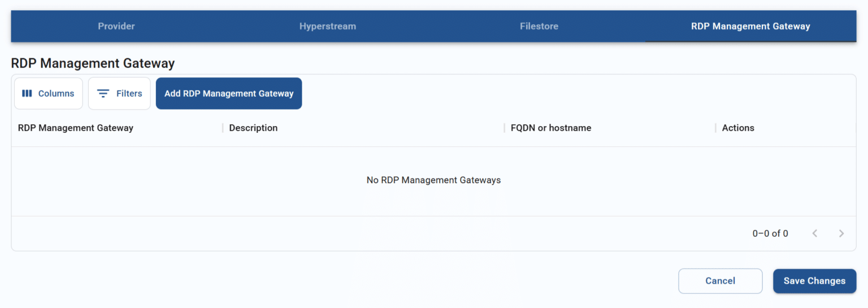Image resolution: width=868 pixels, height=308 pixels.
Task: Click the separator before Description column
Action: [x=223, y=128]
